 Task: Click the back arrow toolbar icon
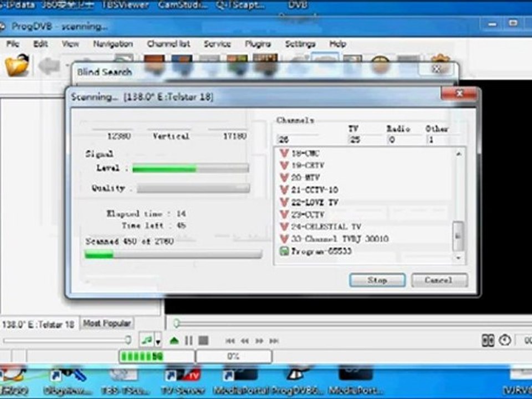click(x=49, y=65)
